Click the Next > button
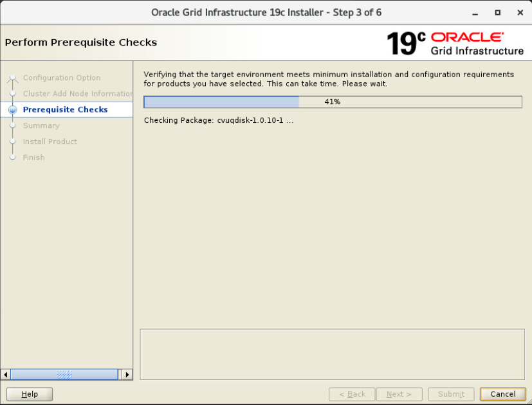 (399, 394)
